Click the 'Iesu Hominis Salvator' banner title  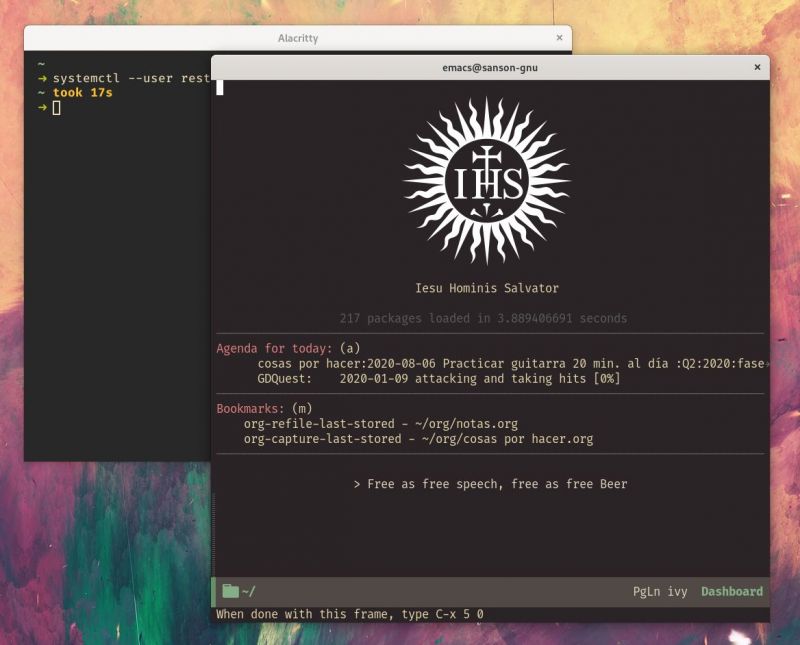(x=487, y=288)
